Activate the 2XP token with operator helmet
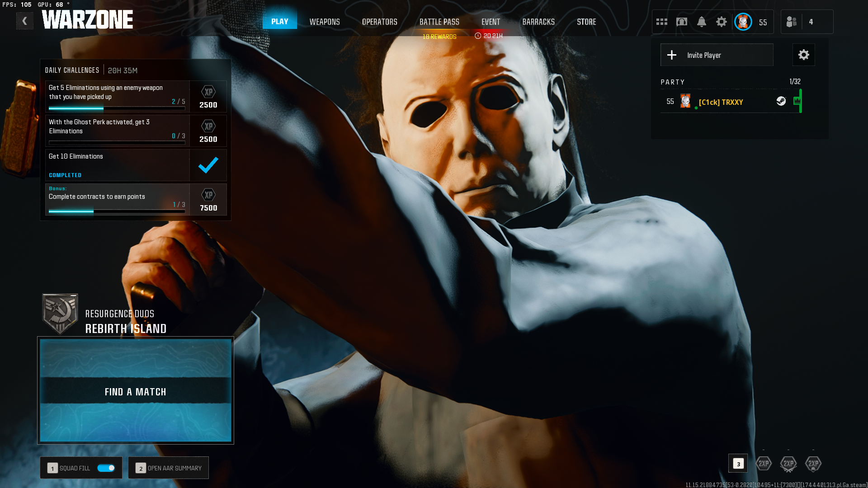Screen dimensions: 868x488 tap(813, 464)
